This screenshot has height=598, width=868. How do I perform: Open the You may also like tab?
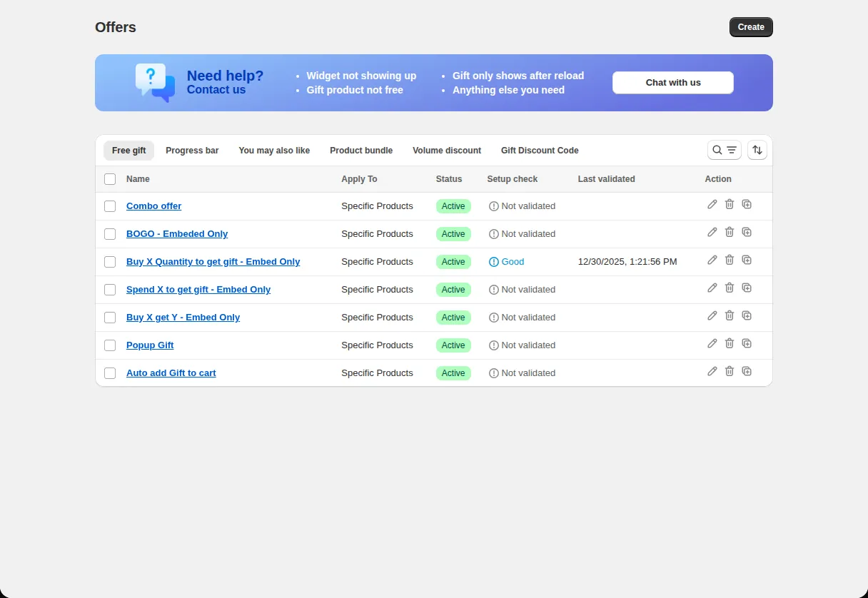pos(274,151)
